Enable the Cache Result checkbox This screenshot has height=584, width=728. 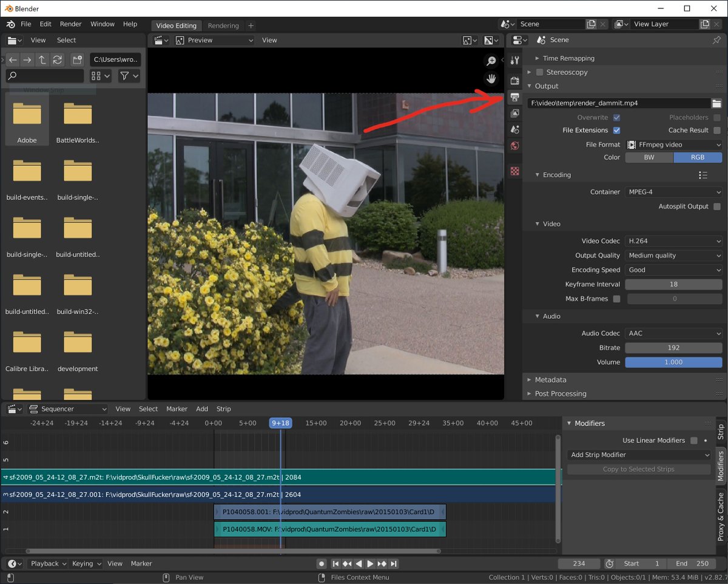click(x=717, y=131)
